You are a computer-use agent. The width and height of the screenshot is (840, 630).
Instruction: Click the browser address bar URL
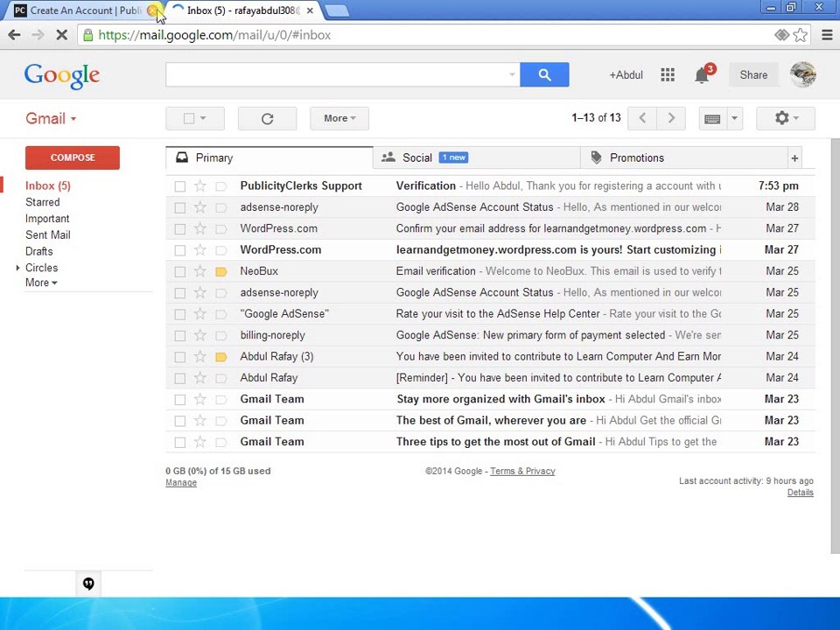coord(214,35)
